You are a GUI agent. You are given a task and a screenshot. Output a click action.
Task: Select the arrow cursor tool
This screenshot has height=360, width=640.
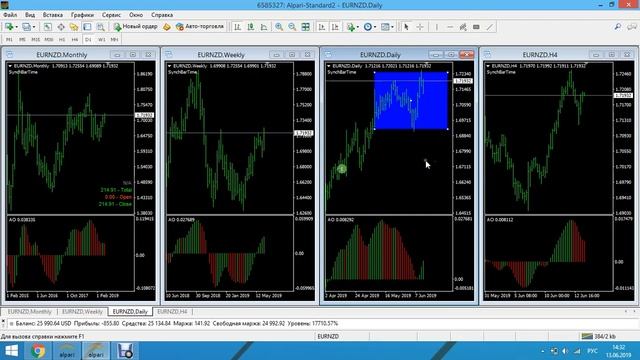tap(406, 27)
